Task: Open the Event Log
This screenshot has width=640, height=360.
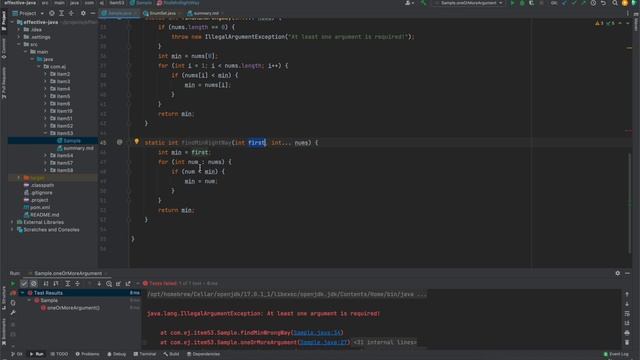Action: coord(616,354)
